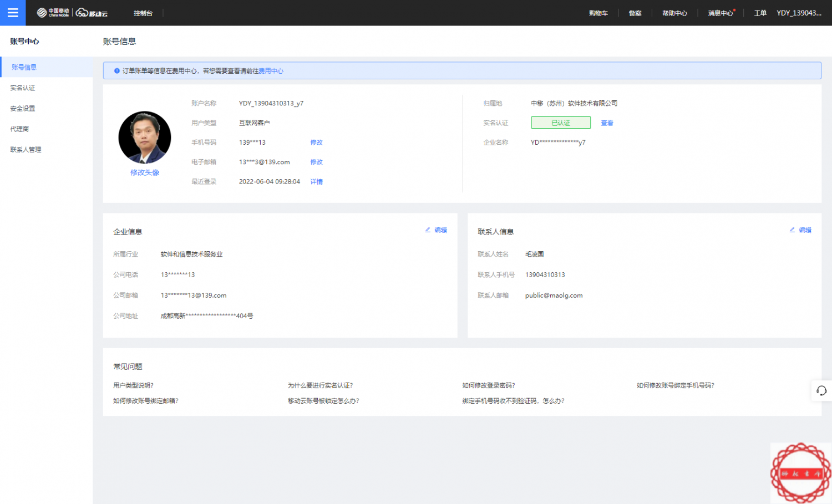Viewport: 832px width, 504px height.
Task: Open the YDY_139043... account menu
Action: (x=799, y=13)
